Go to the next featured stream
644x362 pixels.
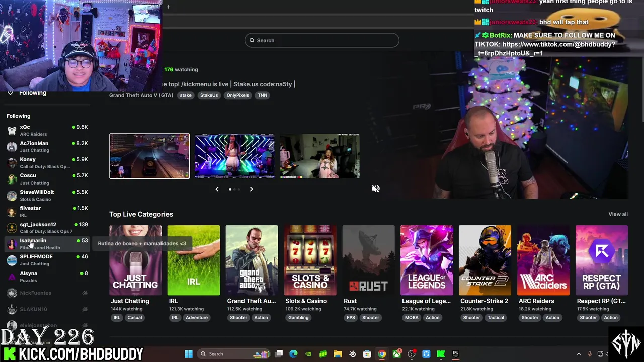coord(251,189)
